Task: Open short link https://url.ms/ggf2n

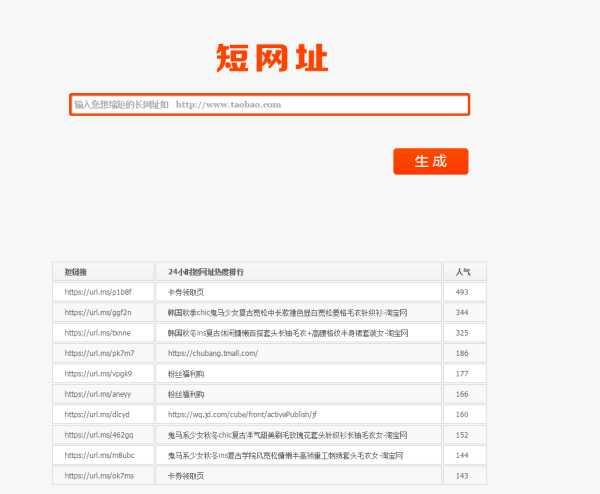Action: pos(98,313)
